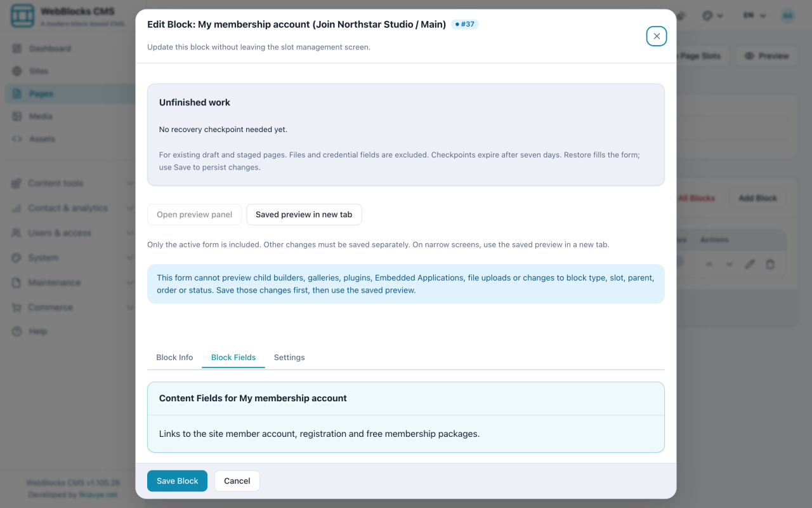The width and height of the screenshot is (812, 508).
Task: Click the move-up arrow in the Actions column
Action: (709, 264)
